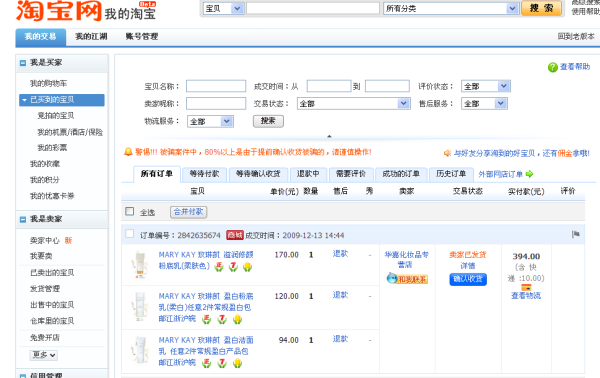
Task: Open the 评价状态 dropdown
Action: [x=486, y=86]
